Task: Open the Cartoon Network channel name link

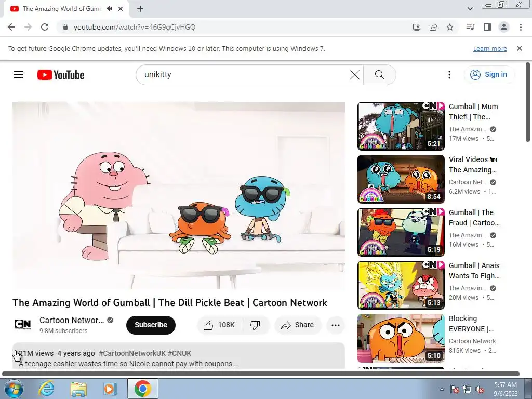Action: click(72, 320)
